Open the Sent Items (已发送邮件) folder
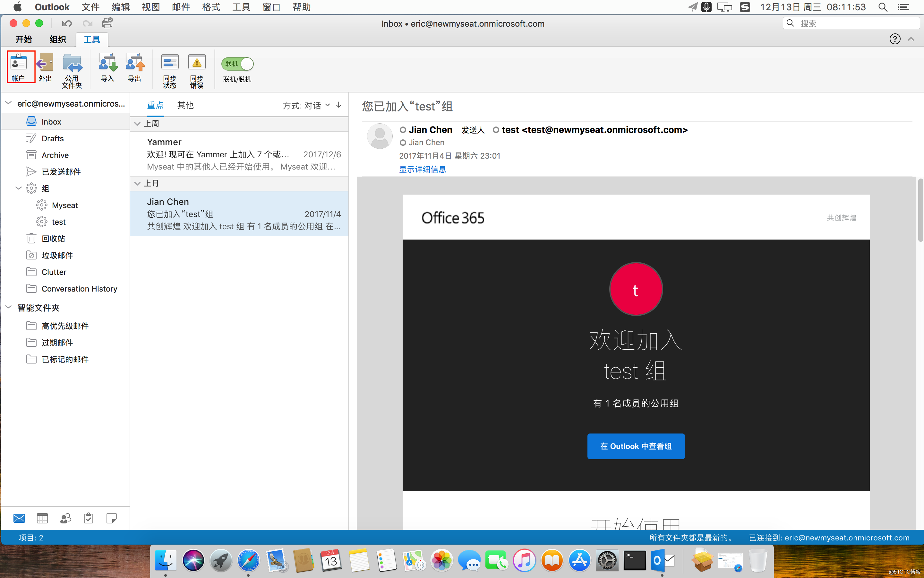The width and height of the screenshot is (924, 578). pos(66,172)
